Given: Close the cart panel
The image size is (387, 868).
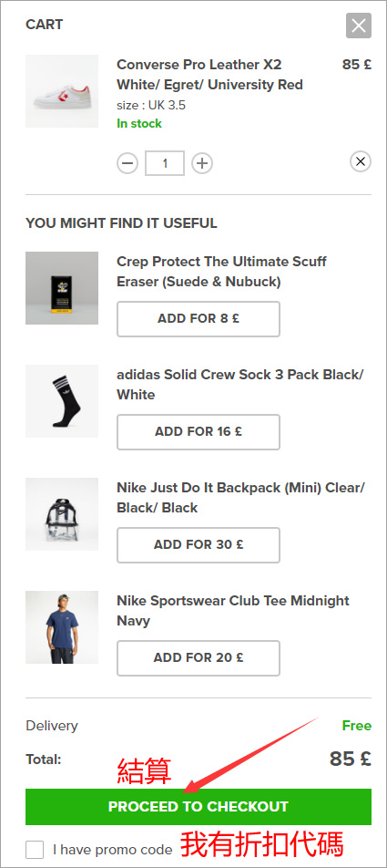Looking at the screenshot, I should point(358,26).
